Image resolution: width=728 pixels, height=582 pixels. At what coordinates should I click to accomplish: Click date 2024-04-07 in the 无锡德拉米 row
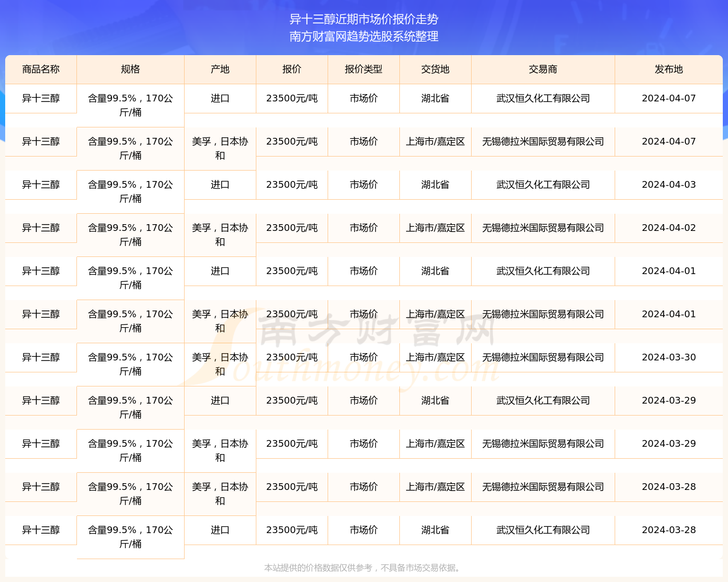pos(669,141)
